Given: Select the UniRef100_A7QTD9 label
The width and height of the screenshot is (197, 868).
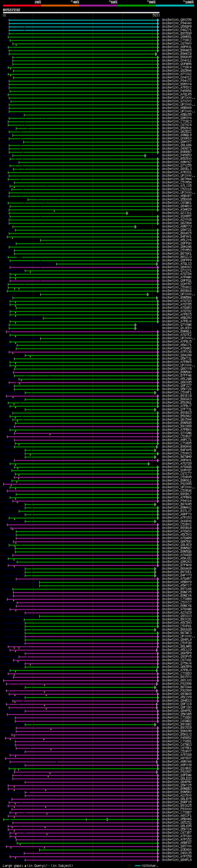Looking at the screenshot, I should click(x=176, y=464).
